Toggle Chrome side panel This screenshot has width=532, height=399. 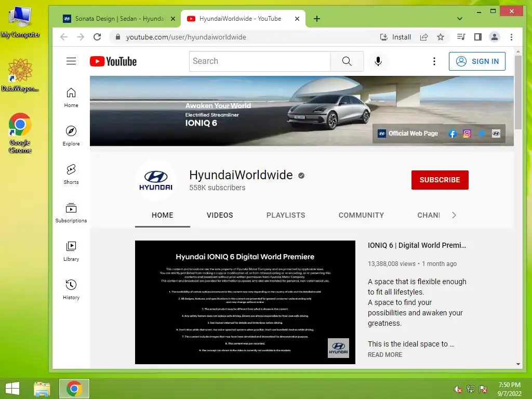point(478,37)
